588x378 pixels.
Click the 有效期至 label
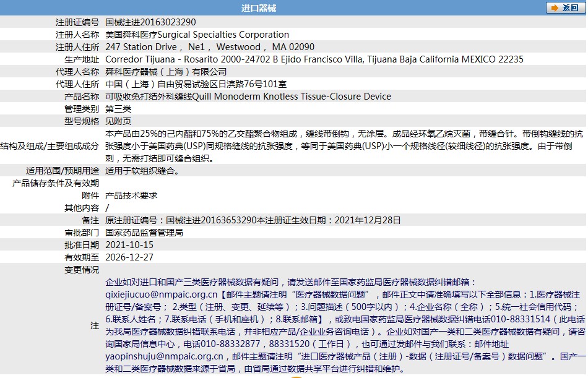[82, 257]
